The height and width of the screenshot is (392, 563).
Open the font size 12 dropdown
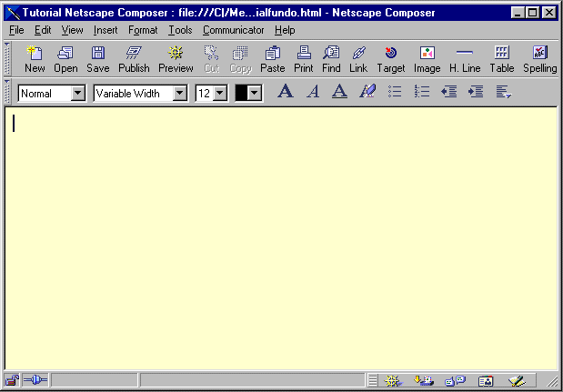(219, 93)
